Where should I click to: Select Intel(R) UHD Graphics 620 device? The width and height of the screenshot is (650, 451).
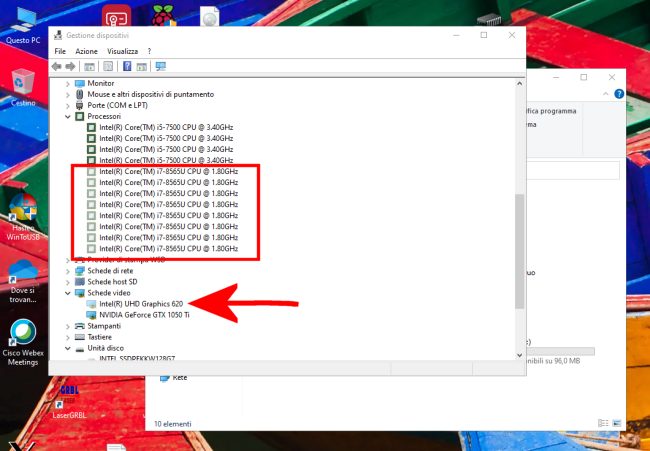tap(140, 304)
